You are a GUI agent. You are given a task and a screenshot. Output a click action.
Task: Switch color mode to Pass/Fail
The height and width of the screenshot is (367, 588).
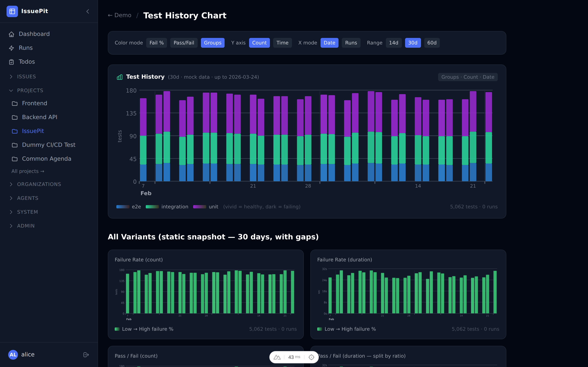184,43
